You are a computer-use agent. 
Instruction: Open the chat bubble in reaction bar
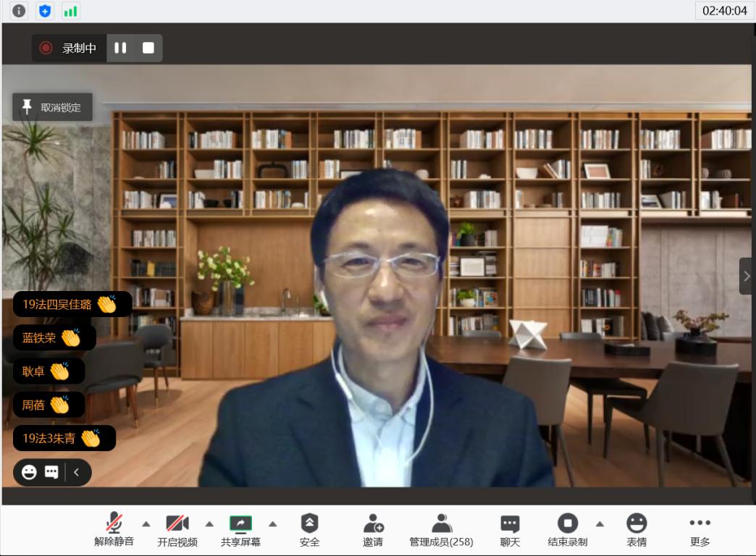pos(51,472)
